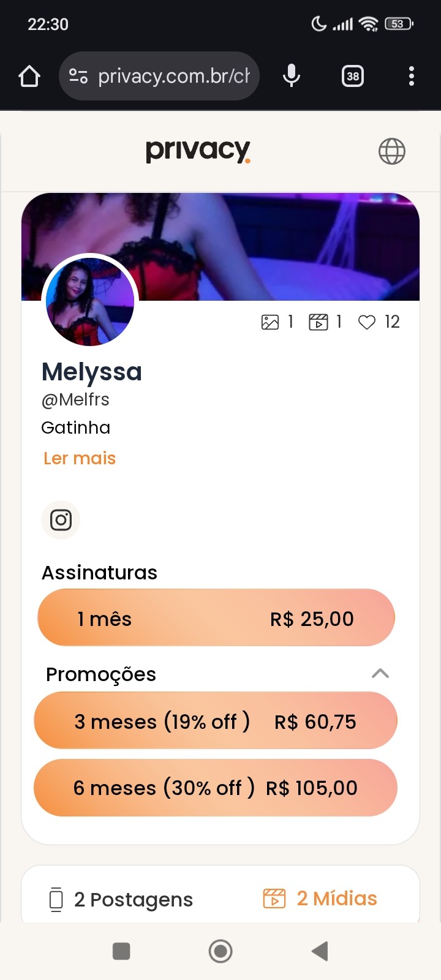Open the tab switcher showing 38 tabs

[x=353, y=76]
